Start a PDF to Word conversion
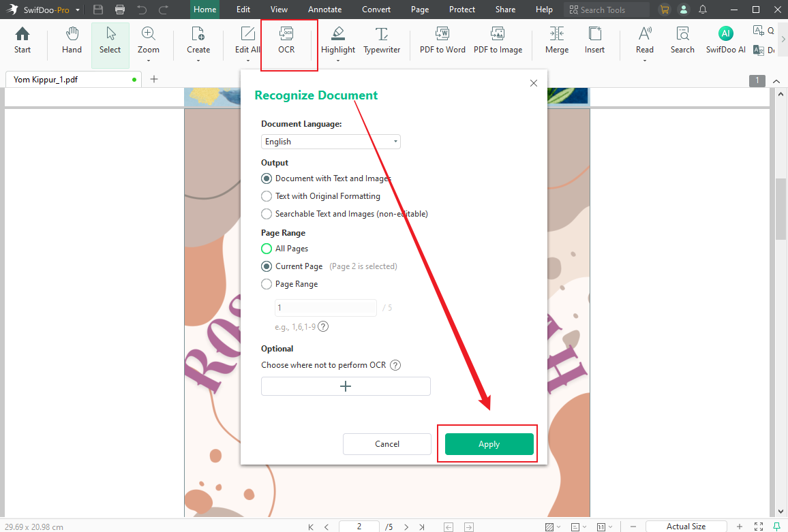 pos(442,40)
